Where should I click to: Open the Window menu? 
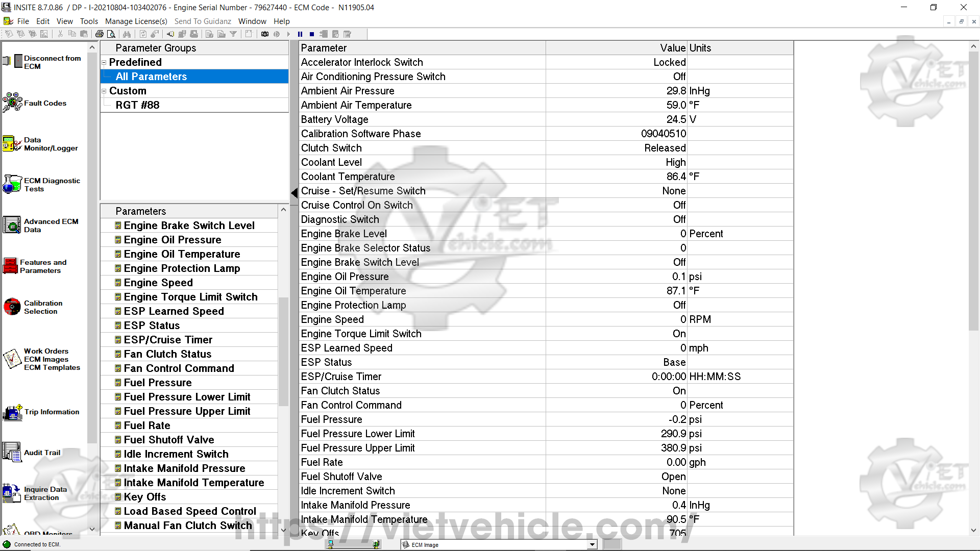252,21
